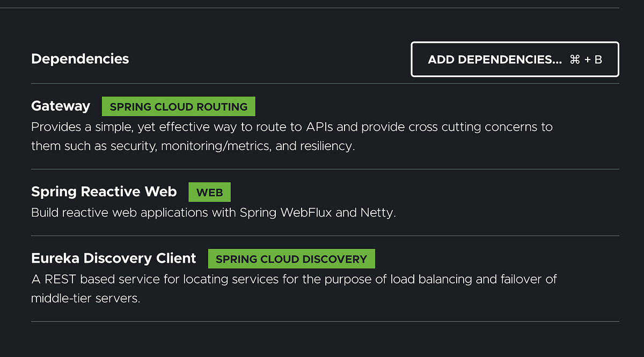The image size is (644, 357).
Task: Click the Dependencies section heading
Action: point(79,58)
